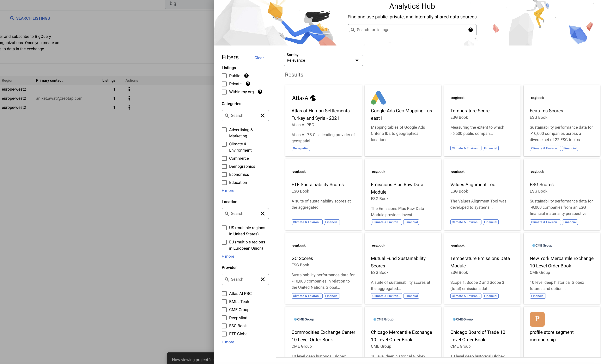
Task: Clear the Provider search field with X
Action: coord(263,279)
